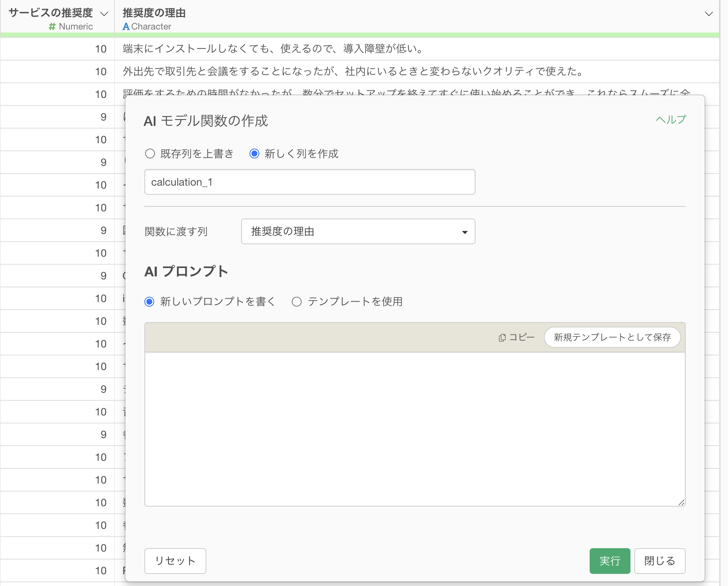Choose 新しいプロンプトを書く radio button

pos(150,302)
